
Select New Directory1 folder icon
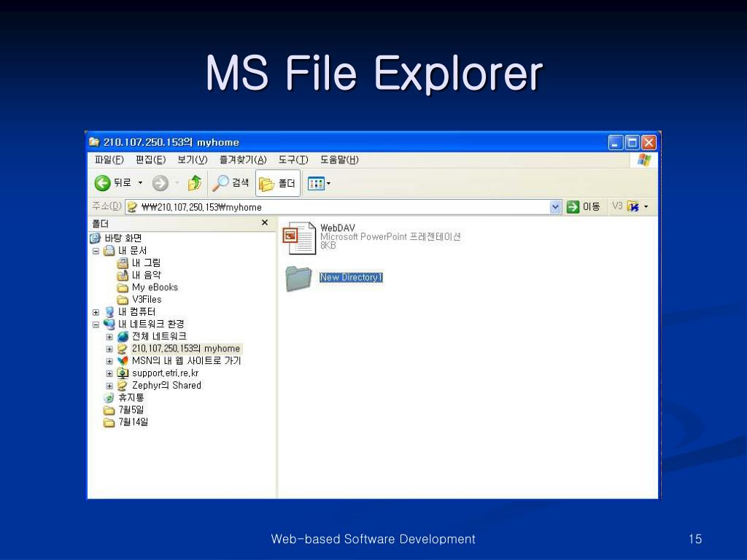(x=298, y=278)
